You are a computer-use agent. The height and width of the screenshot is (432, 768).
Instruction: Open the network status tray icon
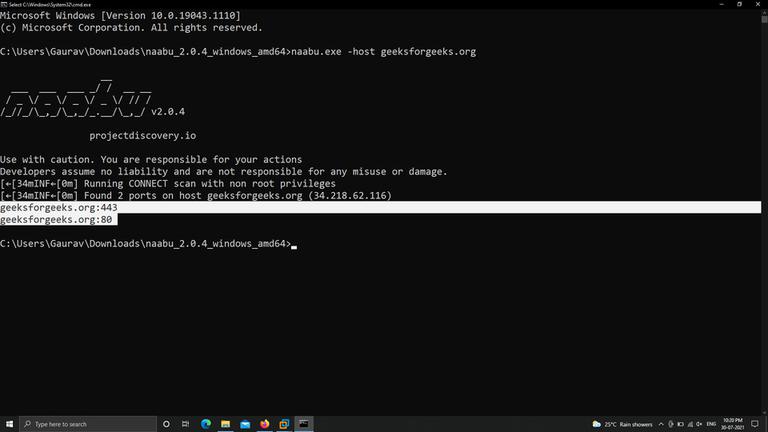coord(690,424)
